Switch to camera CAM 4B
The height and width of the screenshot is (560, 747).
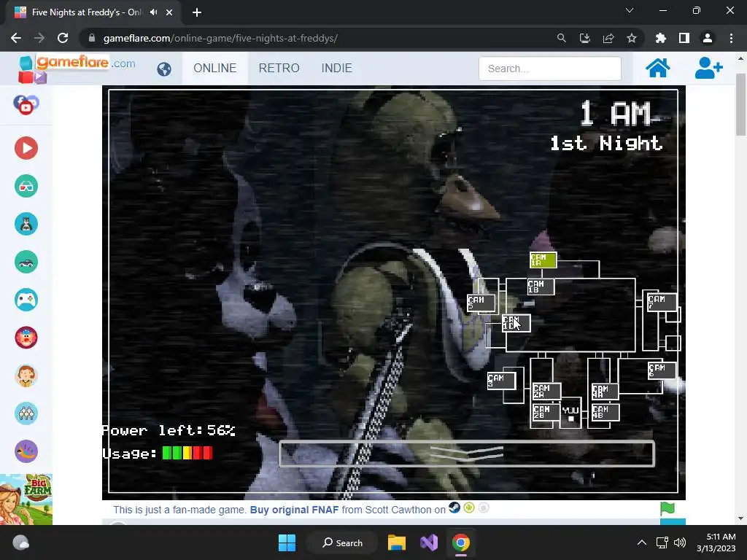(x=605, y=413)
